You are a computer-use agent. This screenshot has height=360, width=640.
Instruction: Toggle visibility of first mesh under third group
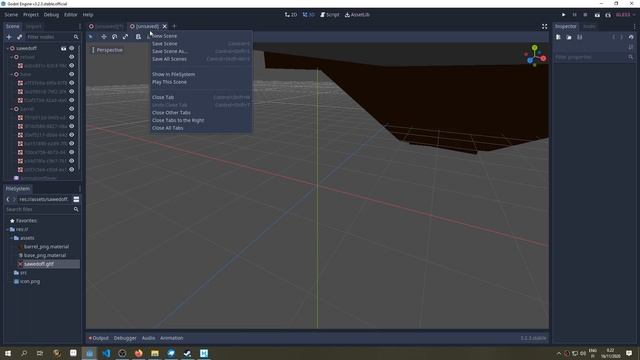tap(71, 118)
